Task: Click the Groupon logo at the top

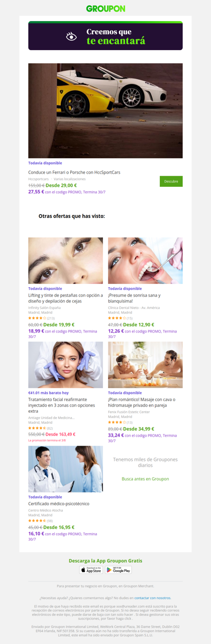Action: point(105,8)
